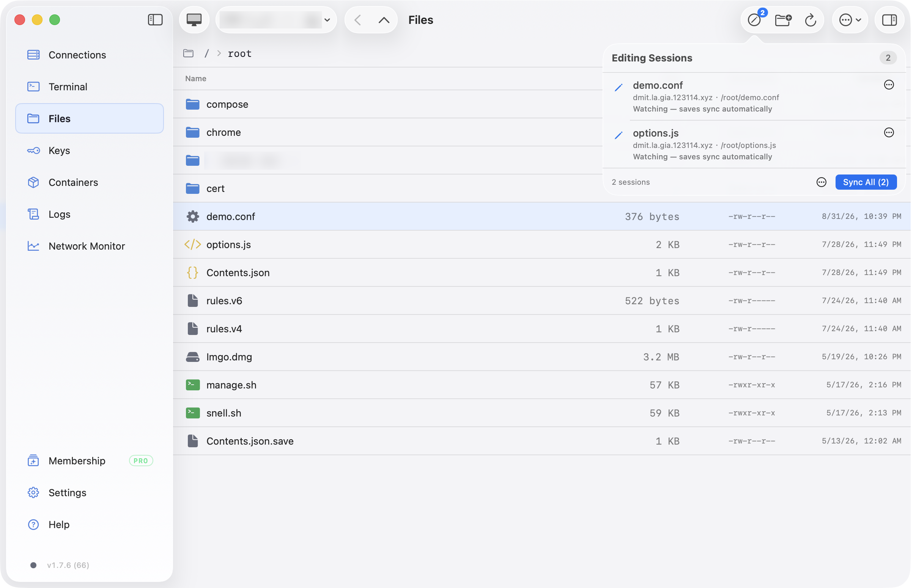Select the options.js editing session entry
This screenshot has height=588, width=916.
tap(754, 144)
